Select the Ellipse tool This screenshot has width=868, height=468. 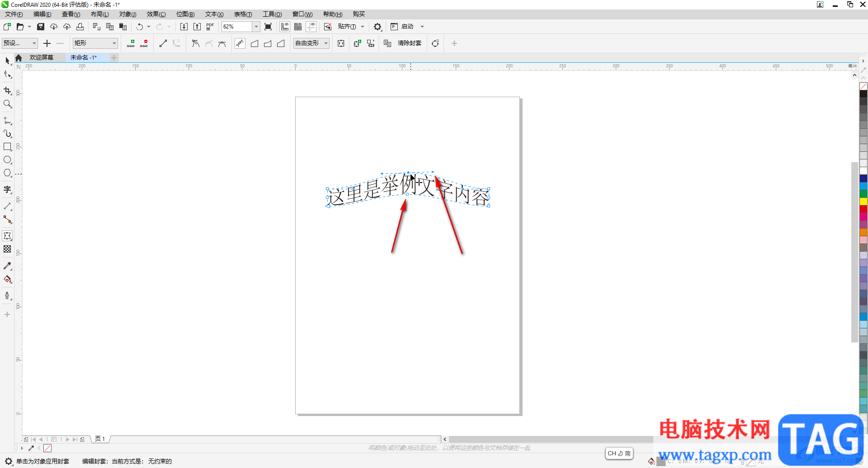click(x=7, y=160)
